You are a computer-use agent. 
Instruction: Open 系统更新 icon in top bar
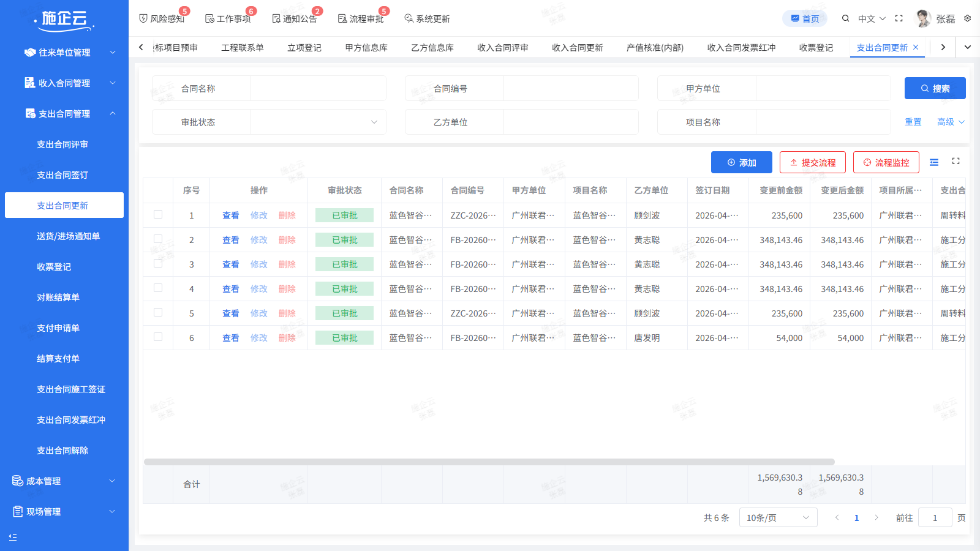[x=409, y=19]
